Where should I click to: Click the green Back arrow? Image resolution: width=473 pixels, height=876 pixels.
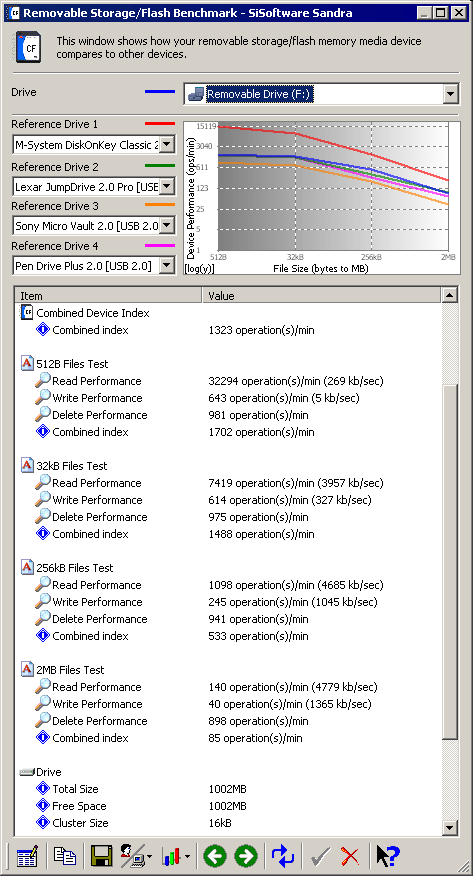(215, 856)
